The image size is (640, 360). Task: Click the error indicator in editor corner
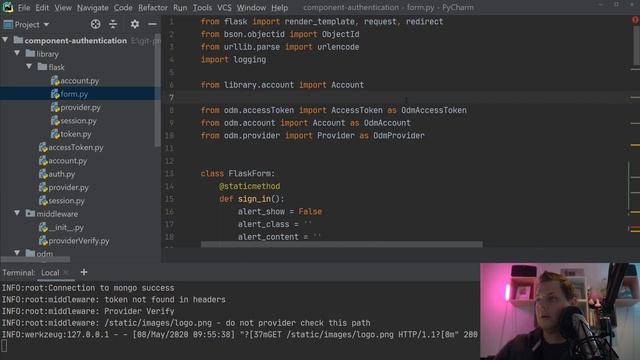tap(635, 20)
